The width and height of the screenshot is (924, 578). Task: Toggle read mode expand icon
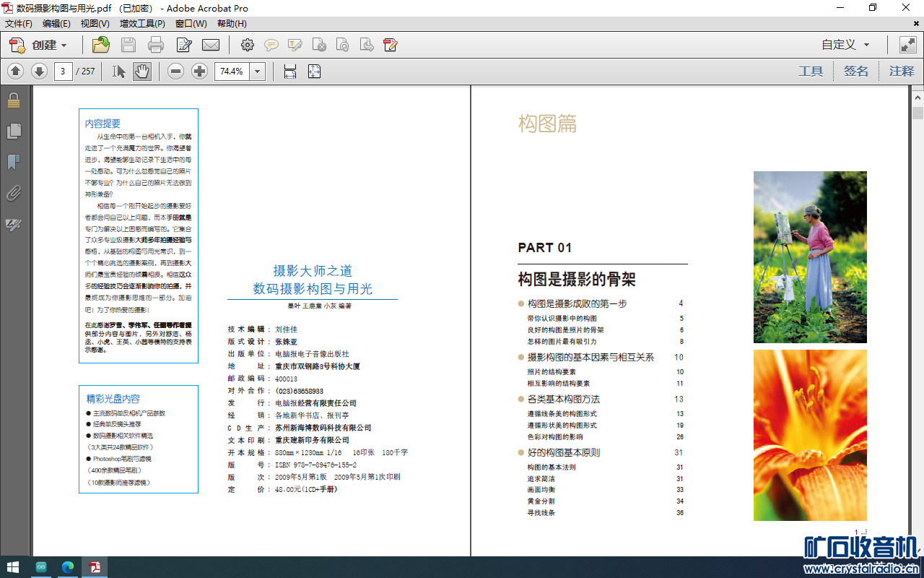907,45
